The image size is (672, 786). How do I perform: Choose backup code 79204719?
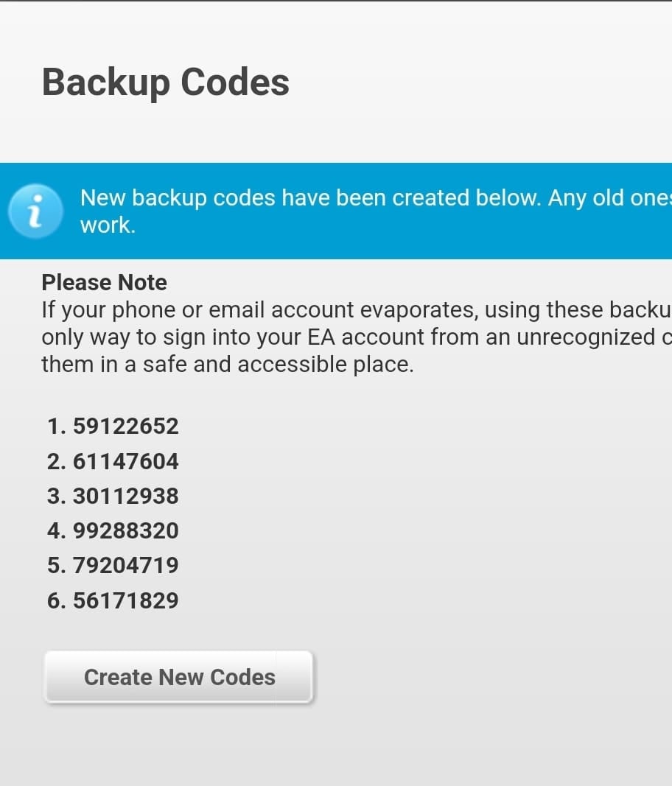pyautogui.click(x=125, y=566)
